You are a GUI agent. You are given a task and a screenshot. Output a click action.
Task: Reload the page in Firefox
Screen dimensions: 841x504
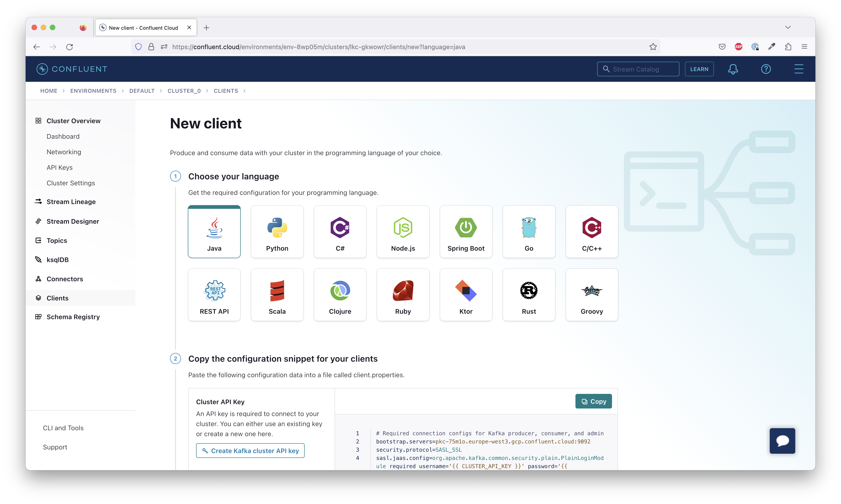[70, 47]
